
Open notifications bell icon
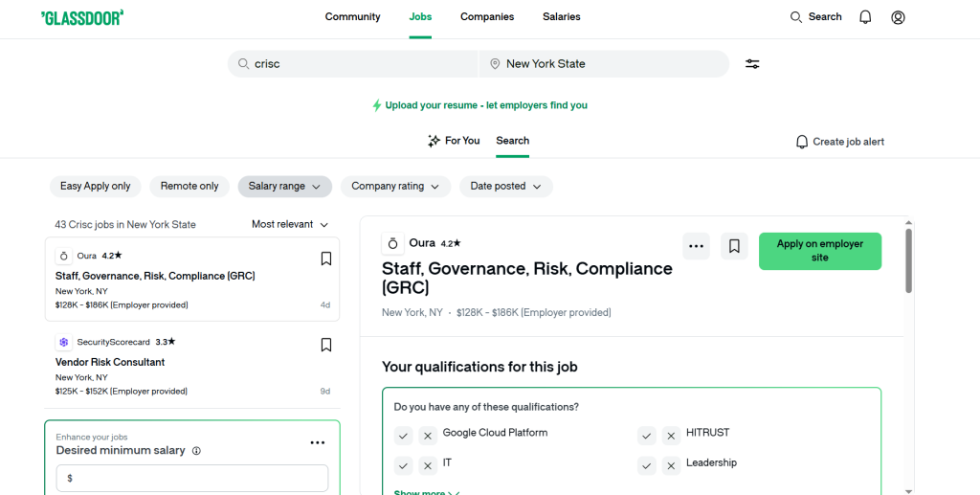(865, 17)
